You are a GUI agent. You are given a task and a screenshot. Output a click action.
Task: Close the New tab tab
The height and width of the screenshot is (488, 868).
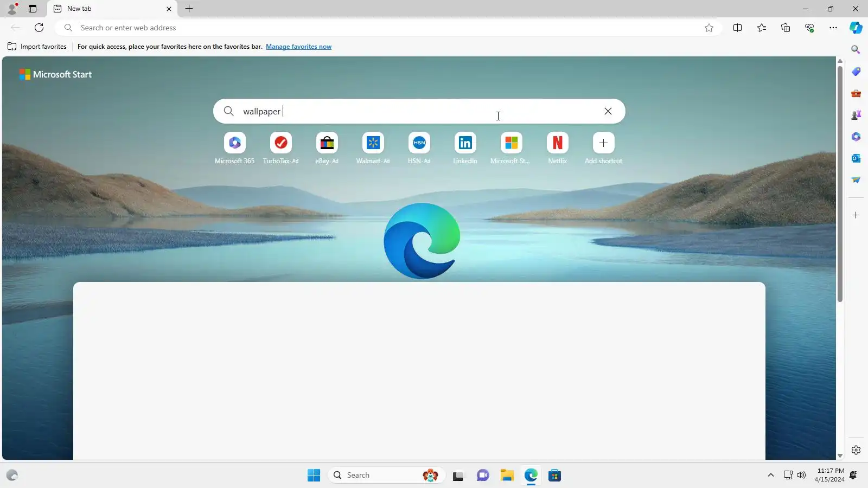pos(169,9)
